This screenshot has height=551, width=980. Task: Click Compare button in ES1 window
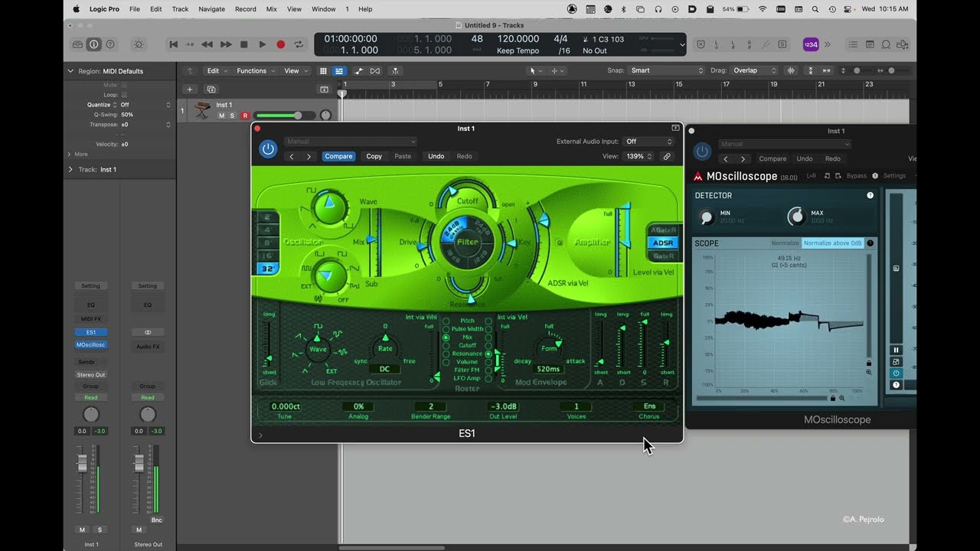point(338,156)
